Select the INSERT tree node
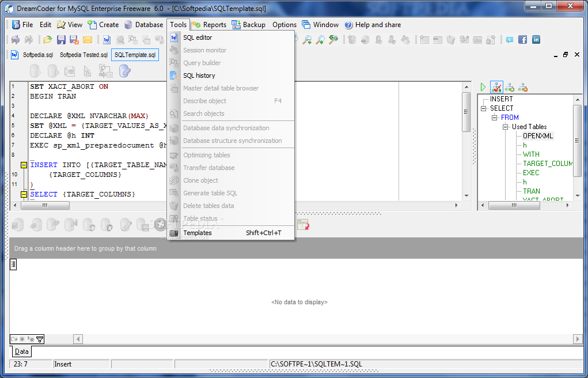The image size is (588, 378). [501, 99]
